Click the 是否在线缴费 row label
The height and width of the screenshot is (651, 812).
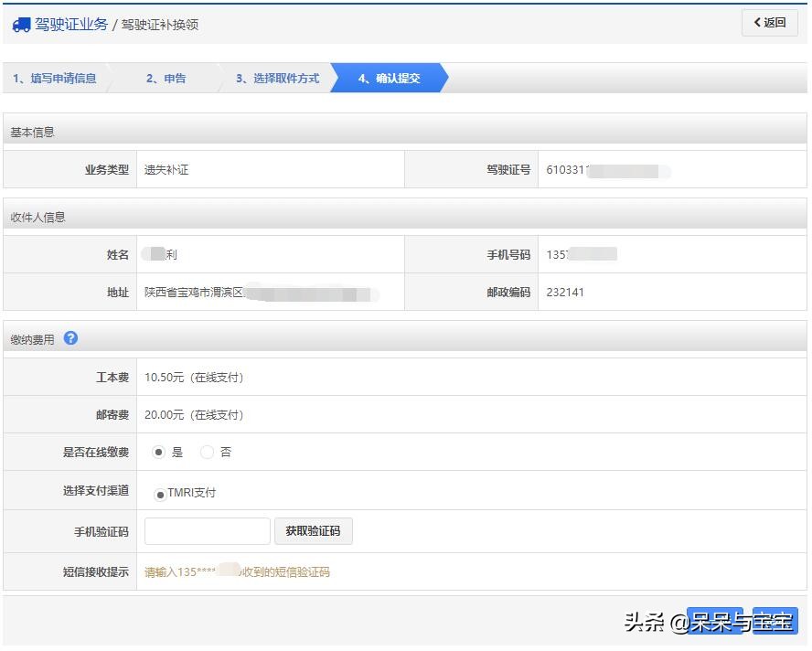[96, 452]
